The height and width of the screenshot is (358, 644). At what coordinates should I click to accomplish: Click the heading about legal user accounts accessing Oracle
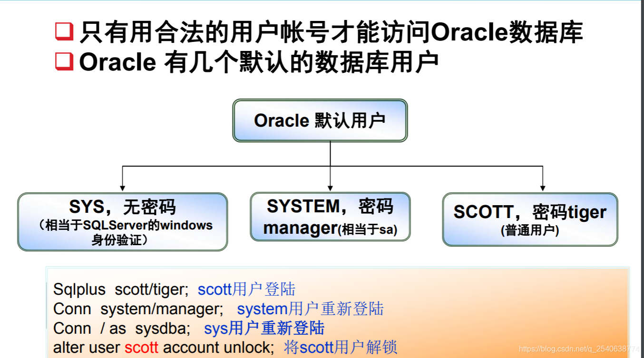[x=331, y=33]
